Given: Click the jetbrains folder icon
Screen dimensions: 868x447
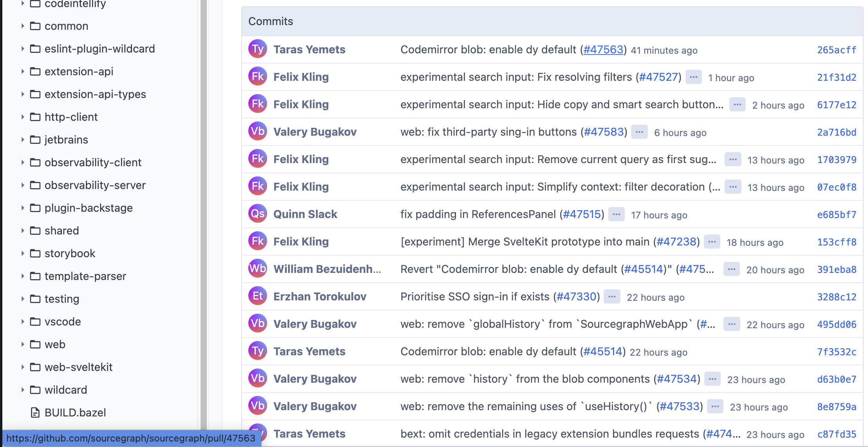Looking at the screenshot, I should 35,140.
